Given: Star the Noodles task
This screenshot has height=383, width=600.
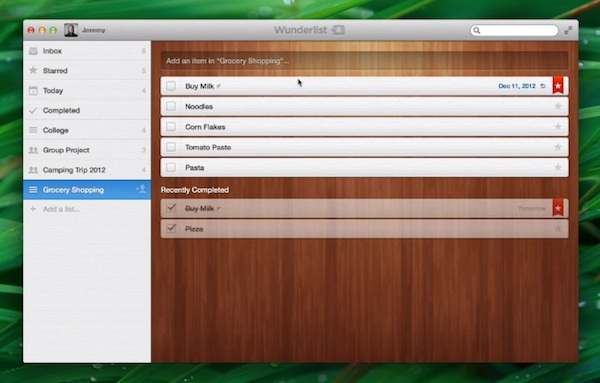Looking at the screenshot, I should click(558, 106).
